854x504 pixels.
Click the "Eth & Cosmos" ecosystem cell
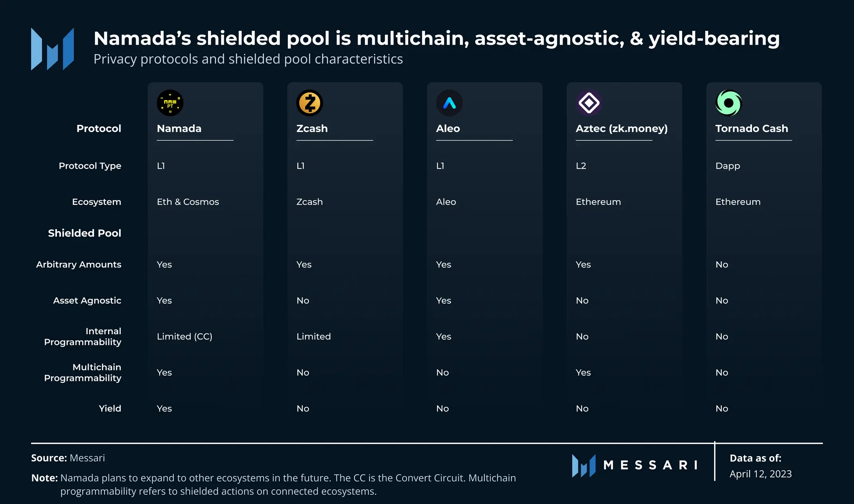click(x=188, y=202)
